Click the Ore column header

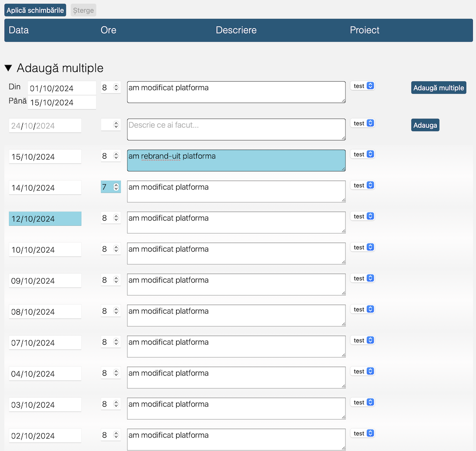point(108,30)
